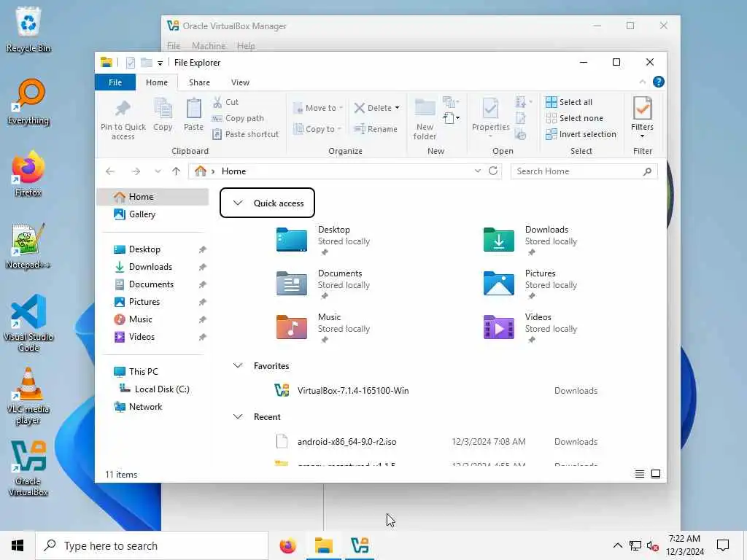Click the Refresh button in address bar
Image resolution: width=747 pixels, height=560 pixels.
pos(493,171)
